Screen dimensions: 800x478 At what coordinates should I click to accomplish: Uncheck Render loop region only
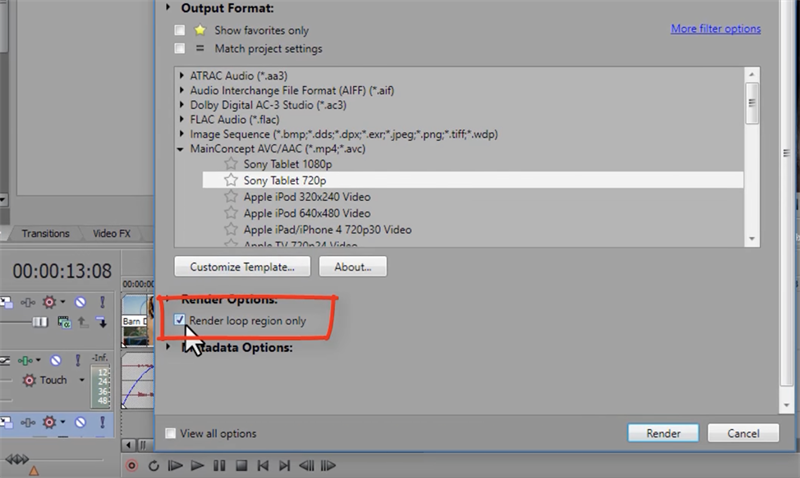tap(179, 320)
